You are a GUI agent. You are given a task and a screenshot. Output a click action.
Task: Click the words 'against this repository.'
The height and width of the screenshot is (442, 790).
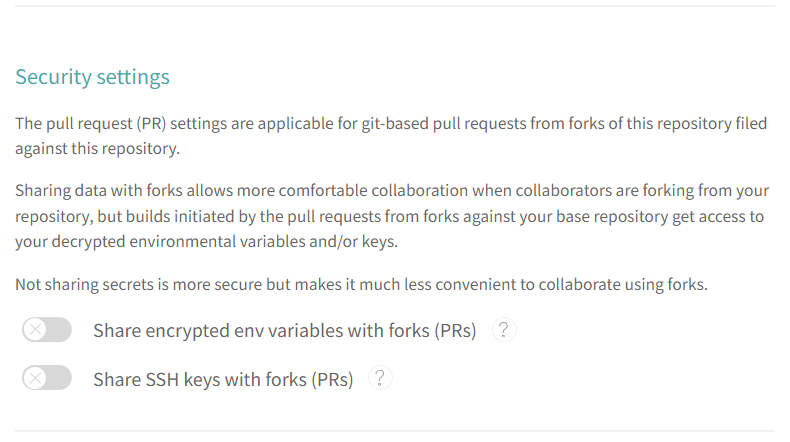[x=97, y=149]
